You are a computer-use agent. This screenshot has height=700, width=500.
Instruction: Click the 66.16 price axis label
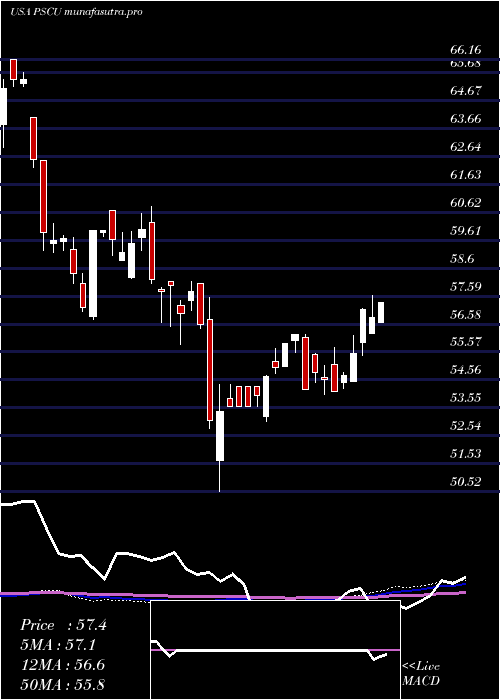click(465, 49)
